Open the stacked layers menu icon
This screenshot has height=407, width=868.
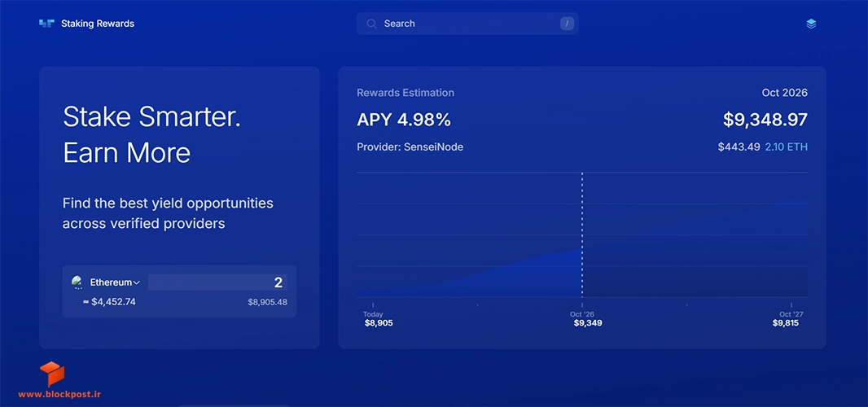coord(811,24)
